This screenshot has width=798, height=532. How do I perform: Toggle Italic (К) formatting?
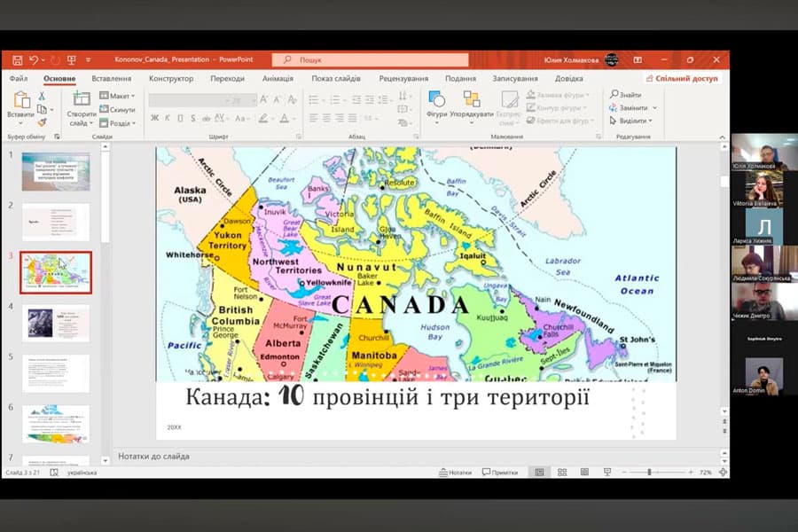[167, 118]
